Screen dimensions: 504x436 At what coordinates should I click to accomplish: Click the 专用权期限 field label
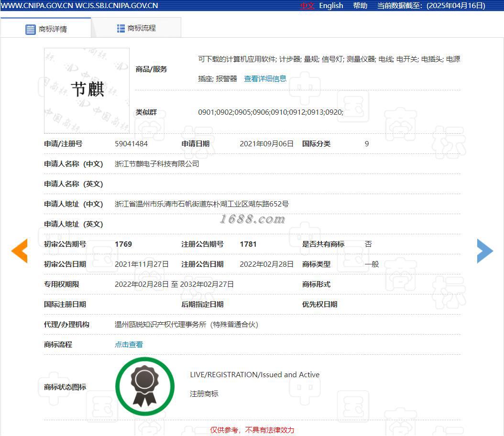(61, 284)
